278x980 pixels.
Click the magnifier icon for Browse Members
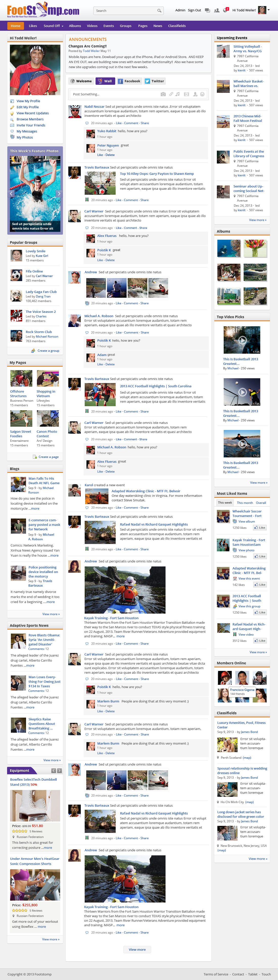[x=12, y=119]
